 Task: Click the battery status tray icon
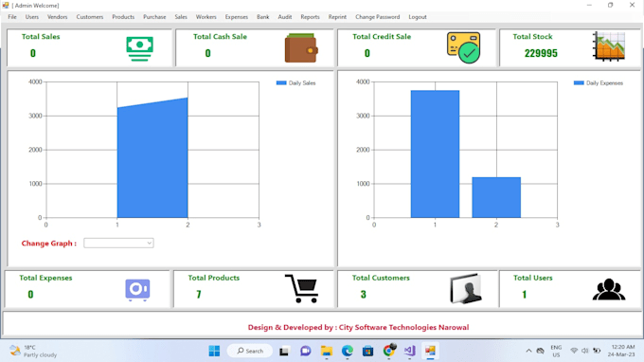point(597,351)
